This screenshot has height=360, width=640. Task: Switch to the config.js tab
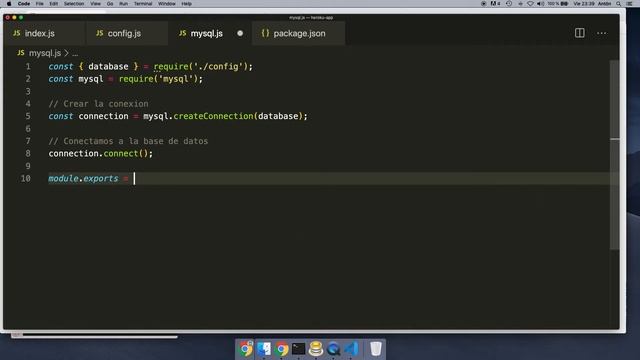pyautogui.click(x=127, y=33)
